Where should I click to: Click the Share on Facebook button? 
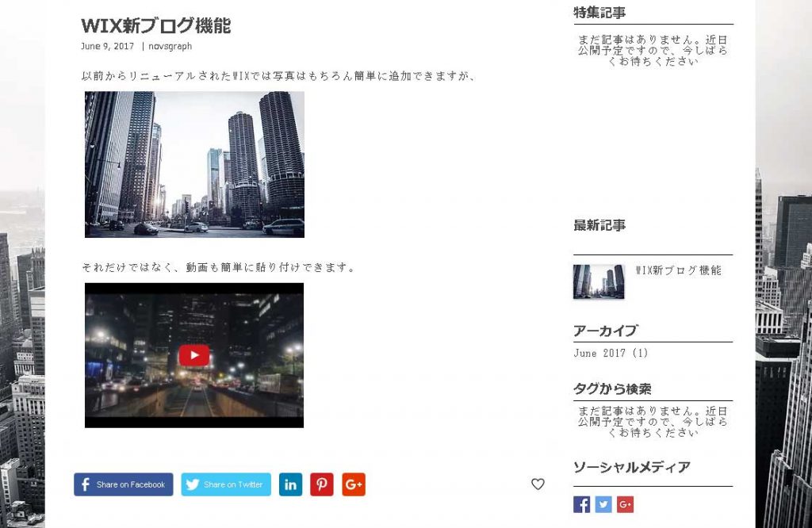(124, 484)
